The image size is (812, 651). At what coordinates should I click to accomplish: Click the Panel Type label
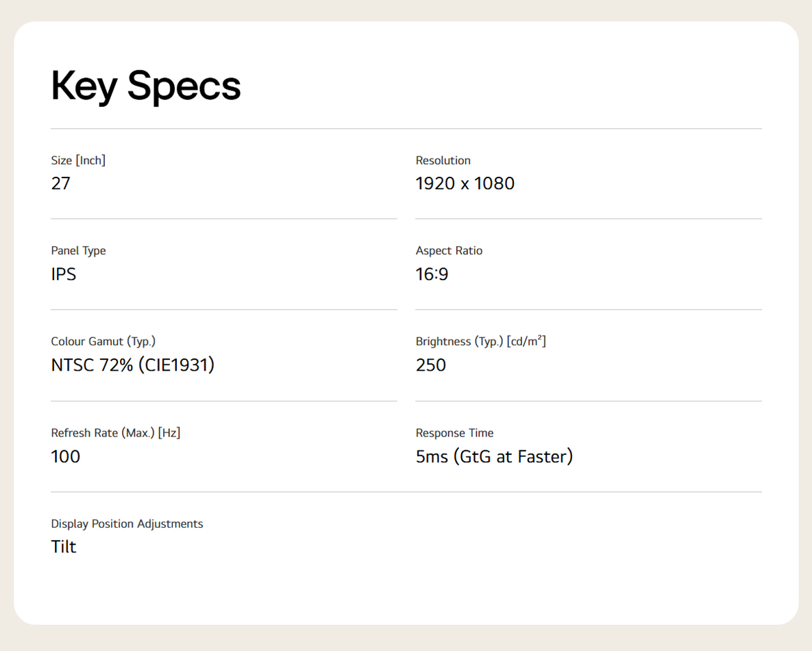[x=78, y=251]
